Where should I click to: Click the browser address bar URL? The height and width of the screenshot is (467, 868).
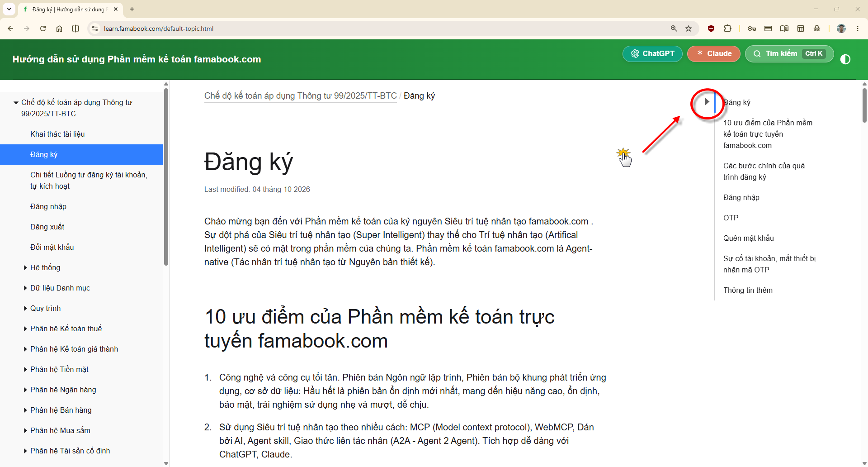pos(159,29)
